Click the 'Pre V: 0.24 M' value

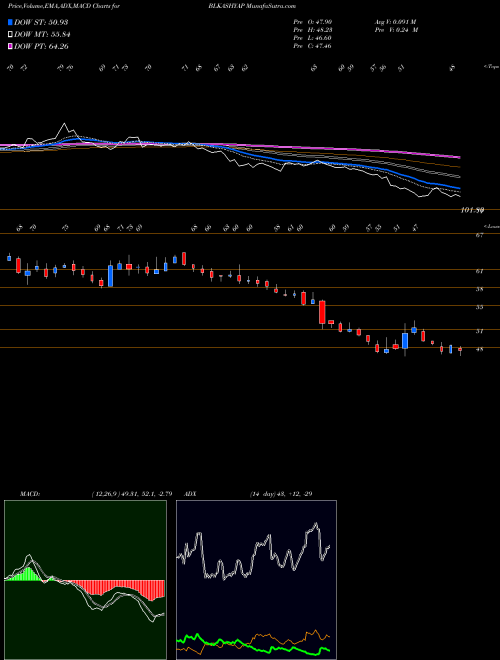coord(396,30)
